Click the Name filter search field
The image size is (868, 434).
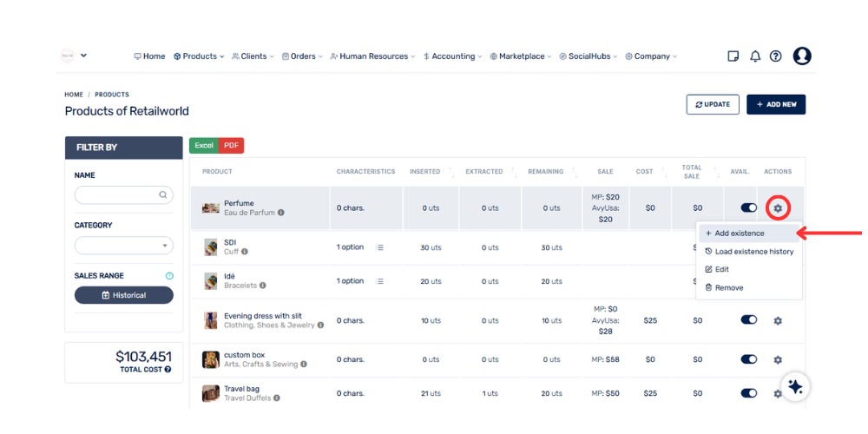pyautogui.click(x=119, y=195)
